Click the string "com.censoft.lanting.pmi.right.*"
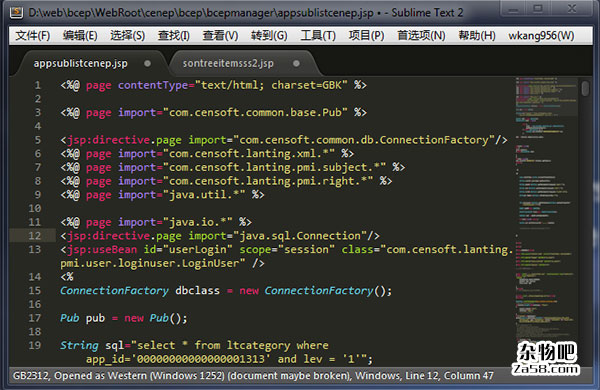The image size is (600, 390). click(x=268, y=181)
